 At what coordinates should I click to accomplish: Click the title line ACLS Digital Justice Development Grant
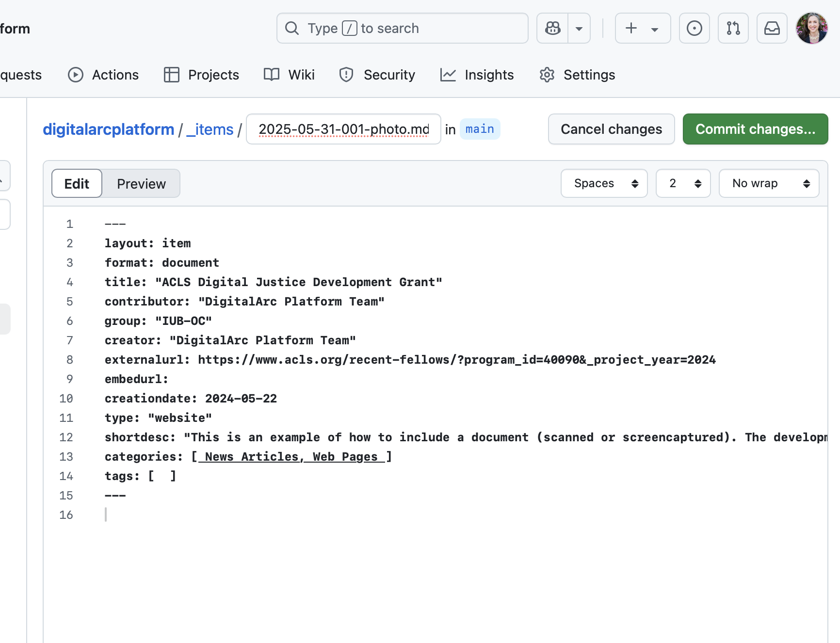[274, 282]
